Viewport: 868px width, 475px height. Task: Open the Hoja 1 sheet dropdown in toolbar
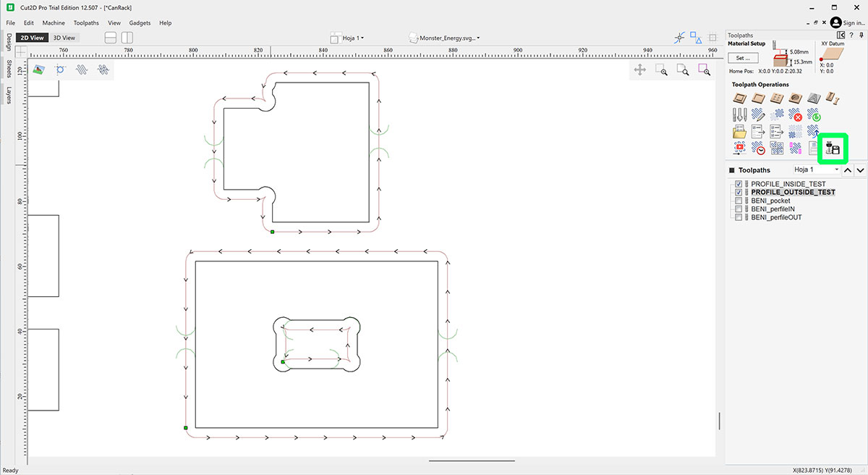point(347,38)
